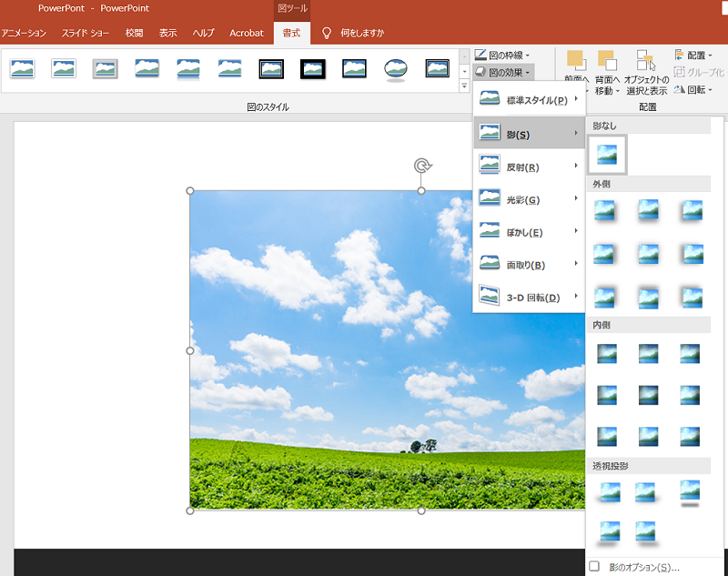
Task: Switch to the スライドショー tab
Action: 86,33
